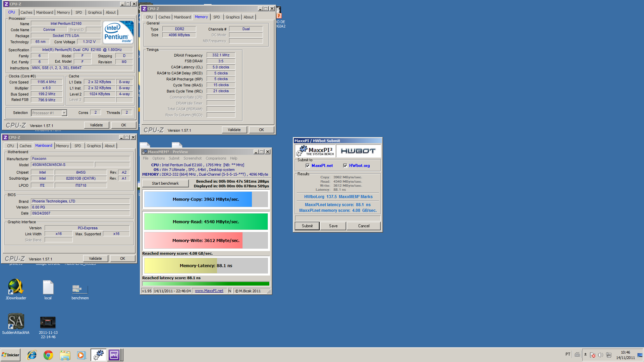The image size is (644, 362).
Task: Click 'HWbot.org 137.5 MaxxMEM² Marks' text
Action: pyautogui.click(x=338, y=197)
